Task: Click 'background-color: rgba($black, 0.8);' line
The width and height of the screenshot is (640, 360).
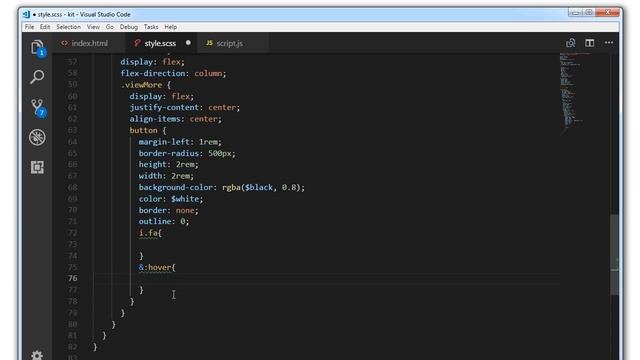Action: pos(222,187)
